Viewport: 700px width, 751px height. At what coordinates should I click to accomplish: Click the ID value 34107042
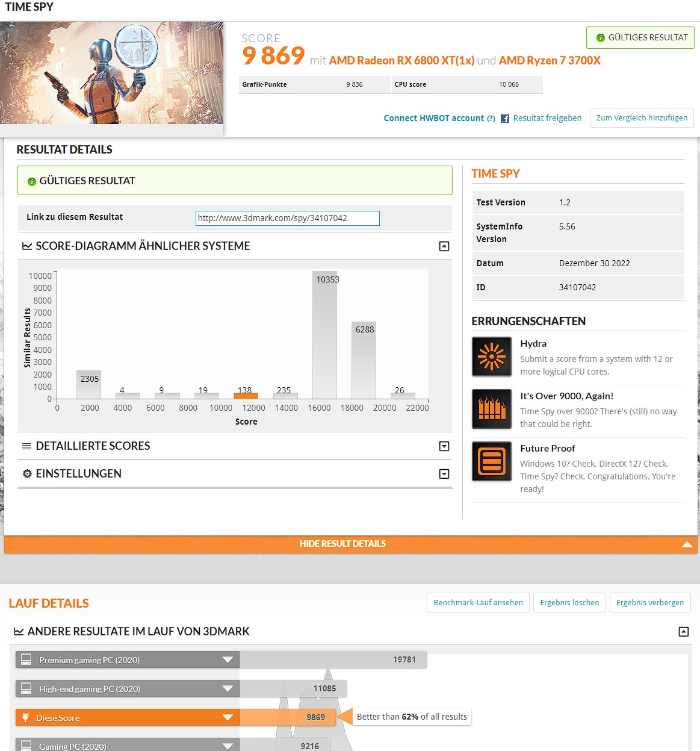pyautogui.click(x=578, y=287)
